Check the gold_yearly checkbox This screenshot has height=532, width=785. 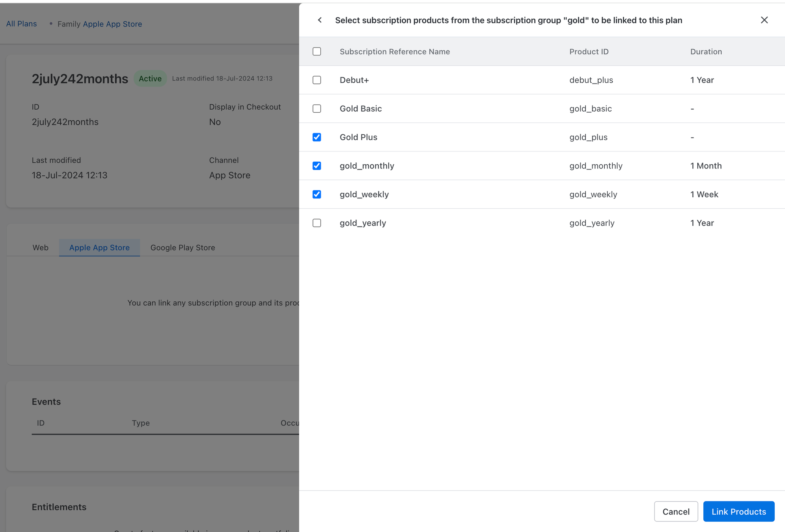coord(317,223)
